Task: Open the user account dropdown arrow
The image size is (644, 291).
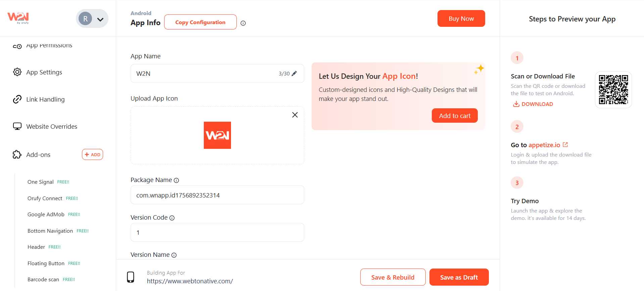Action: (100, 19)
